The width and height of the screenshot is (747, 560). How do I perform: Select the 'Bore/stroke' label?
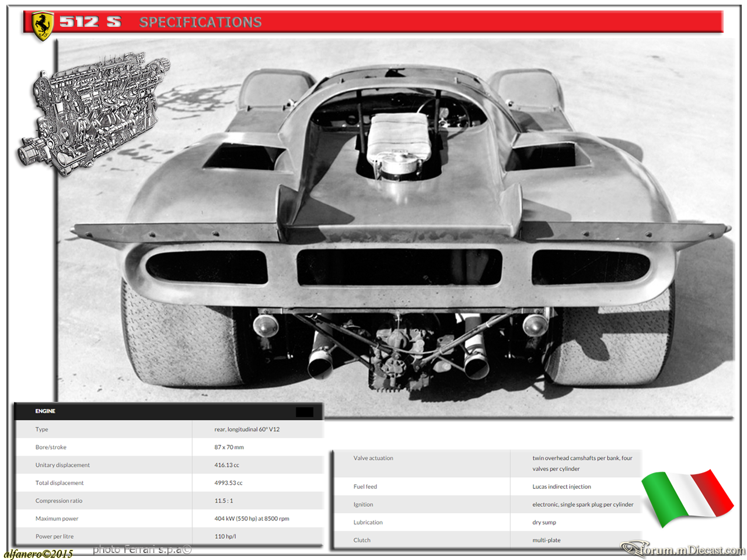[51, 447]
